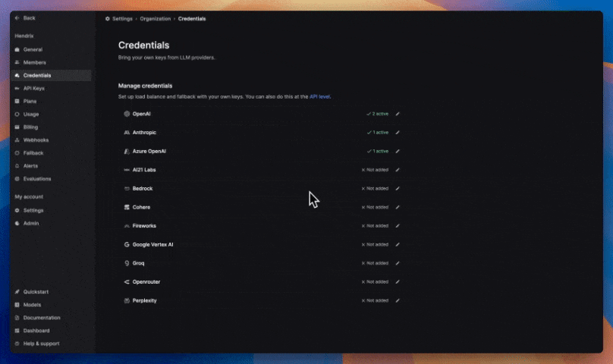Open Webhooks in sidebar
Image resolution: width=613 pixels, height=364 pixels.
point(51,140)
